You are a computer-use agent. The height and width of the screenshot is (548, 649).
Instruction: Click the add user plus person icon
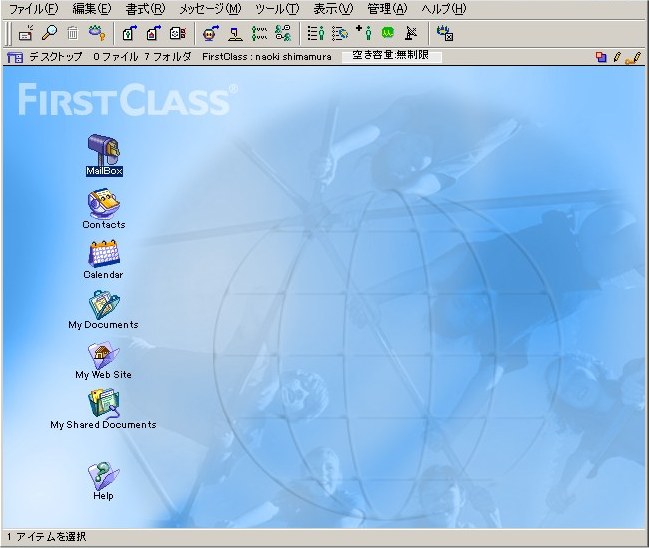(364, 32)
